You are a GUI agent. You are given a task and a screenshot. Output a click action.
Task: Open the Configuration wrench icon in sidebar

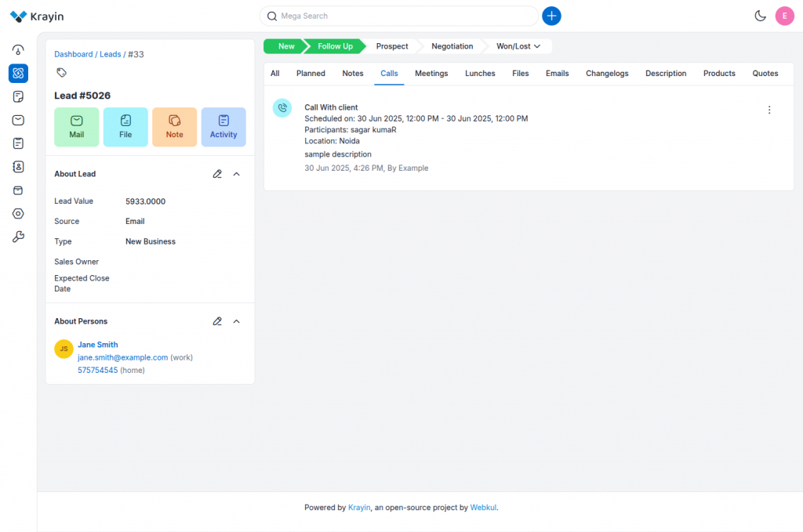(x=18, y=237)
